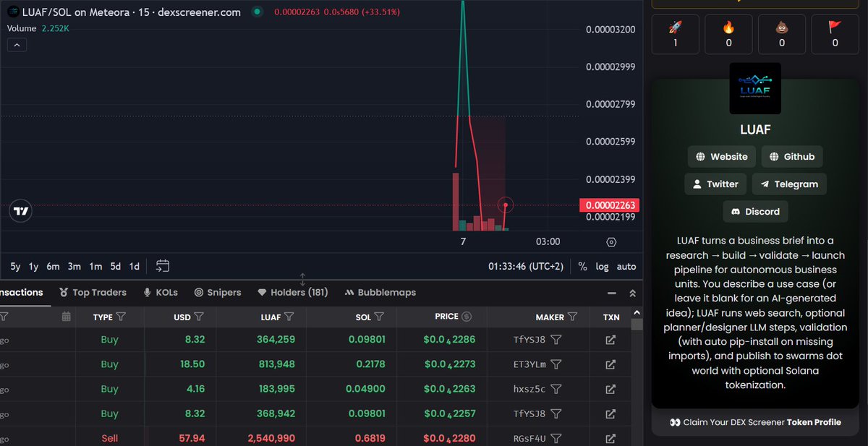Switch to Transactions tab
Viewport: 868px width, 446px height.
[x=22, y=292]
